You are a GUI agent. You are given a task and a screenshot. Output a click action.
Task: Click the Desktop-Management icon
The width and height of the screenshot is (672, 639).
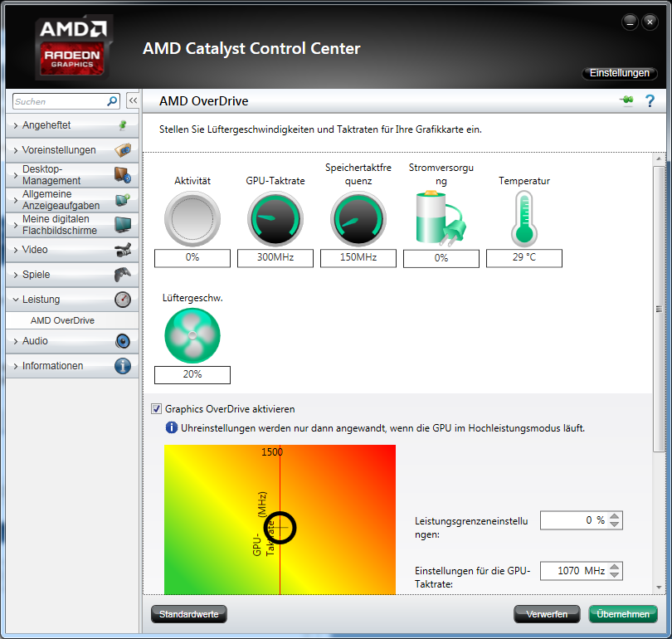[123, 175]
